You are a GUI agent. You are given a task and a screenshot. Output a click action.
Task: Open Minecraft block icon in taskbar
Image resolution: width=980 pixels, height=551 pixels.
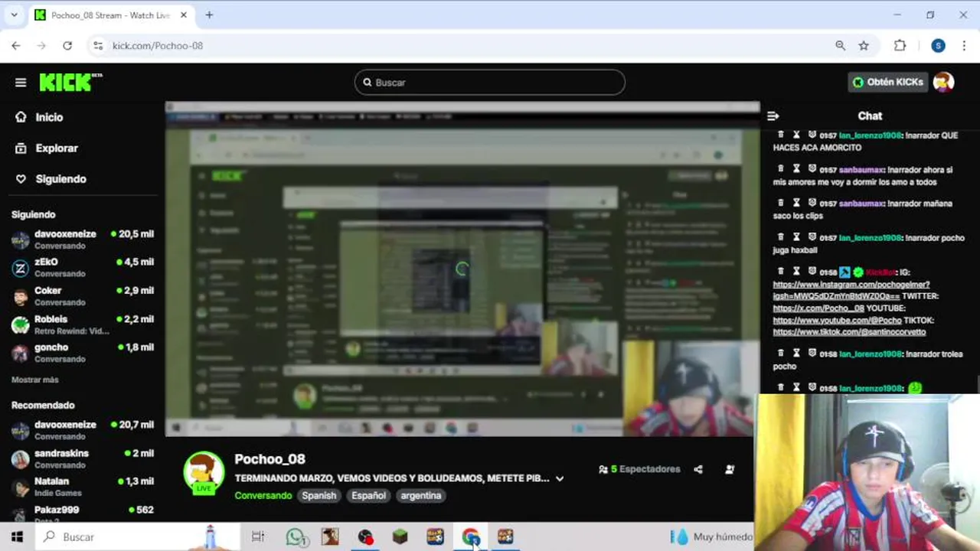pos(400,536)
